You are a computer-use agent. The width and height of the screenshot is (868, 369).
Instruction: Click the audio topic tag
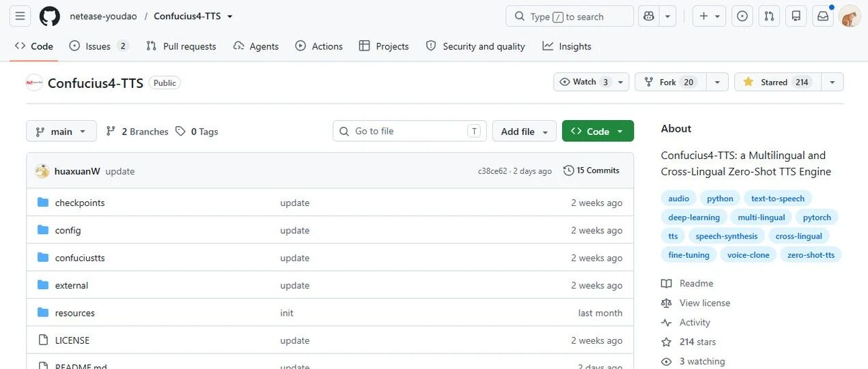(679, 198)
